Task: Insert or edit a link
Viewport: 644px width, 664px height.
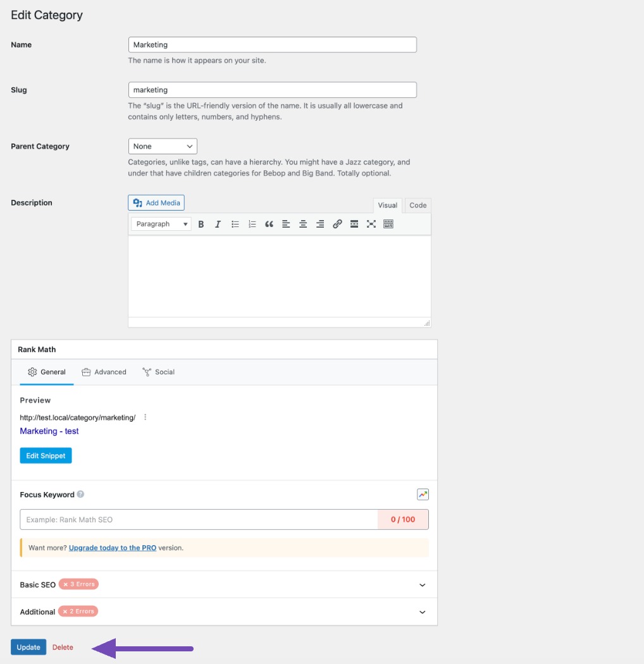Action: [337, 224]
